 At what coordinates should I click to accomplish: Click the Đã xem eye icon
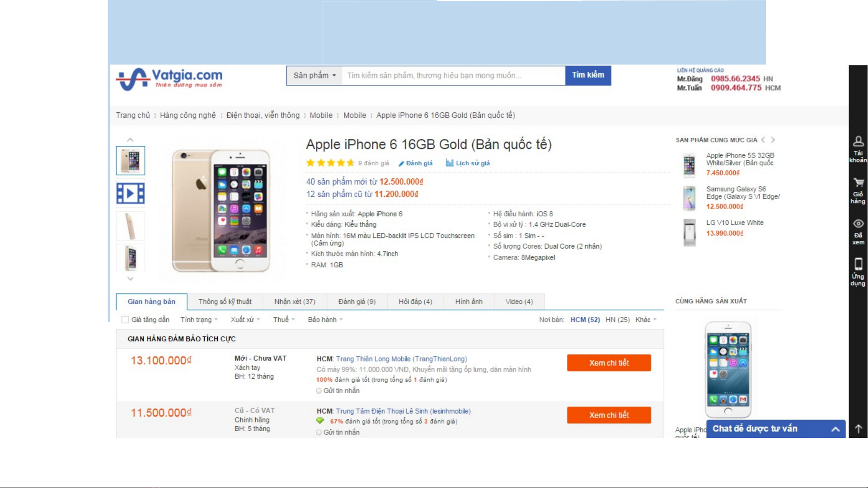858,224
